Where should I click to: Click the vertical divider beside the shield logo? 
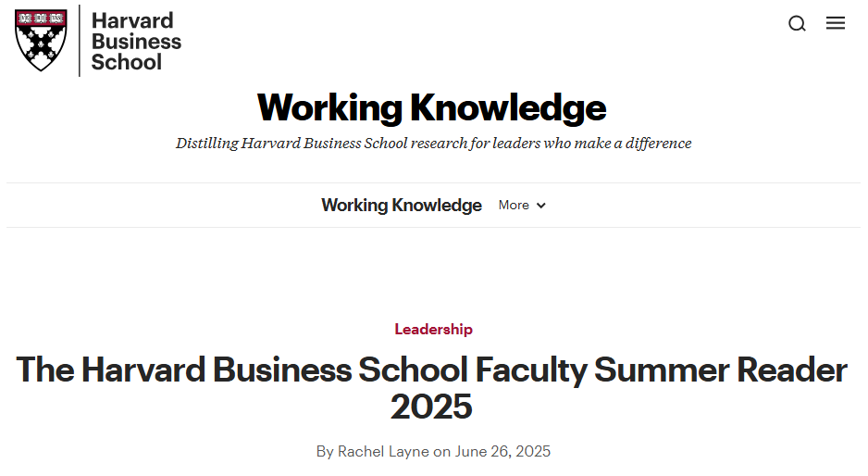click(80, 41)
